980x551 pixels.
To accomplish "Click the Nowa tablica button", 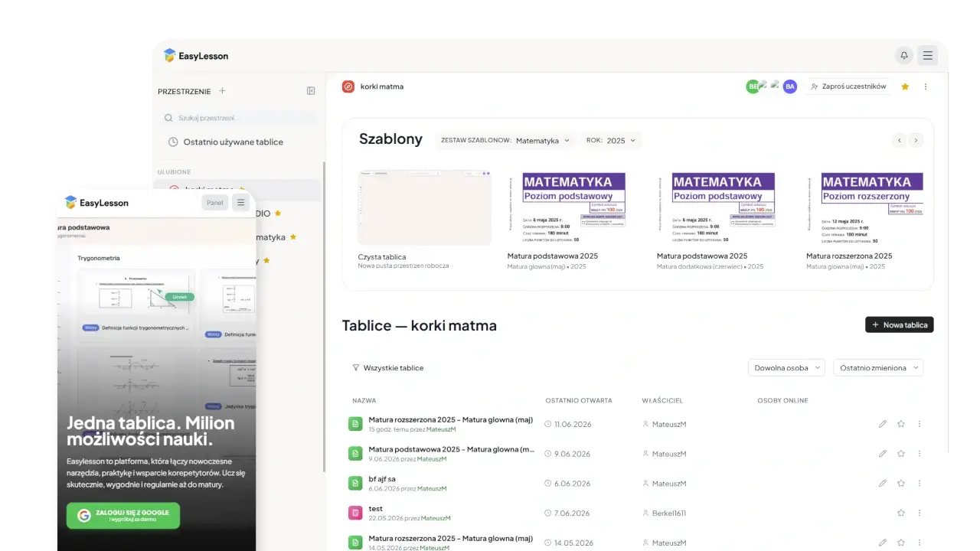I will 900,325.
